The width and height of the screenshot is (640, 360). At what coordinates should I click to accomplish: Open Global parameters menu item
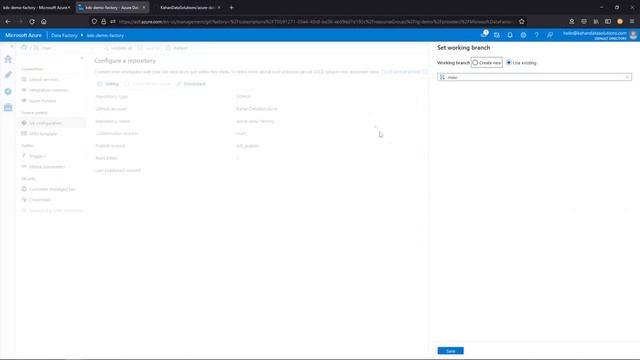47,167
